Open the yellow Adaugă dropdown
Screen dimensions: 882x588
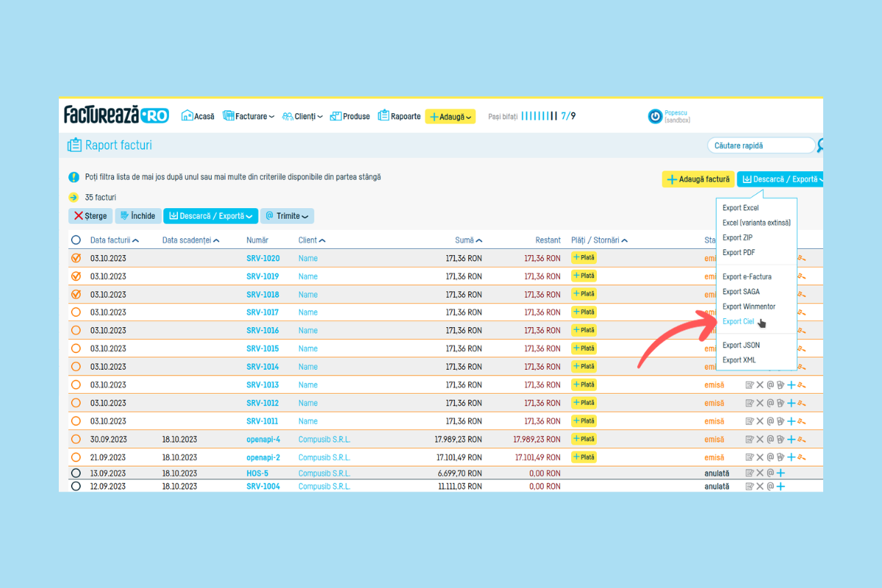click(451, 116)
